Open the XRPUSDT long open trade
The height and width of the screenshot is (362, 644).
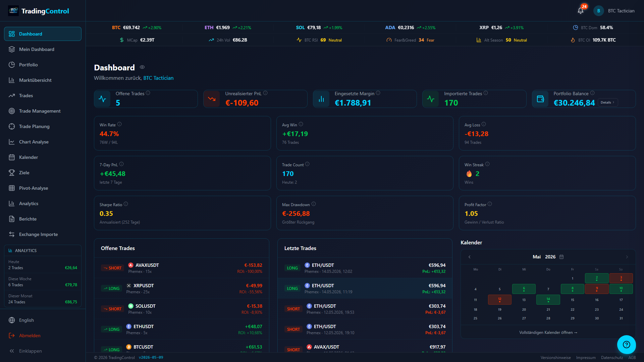tap(181, 289)
